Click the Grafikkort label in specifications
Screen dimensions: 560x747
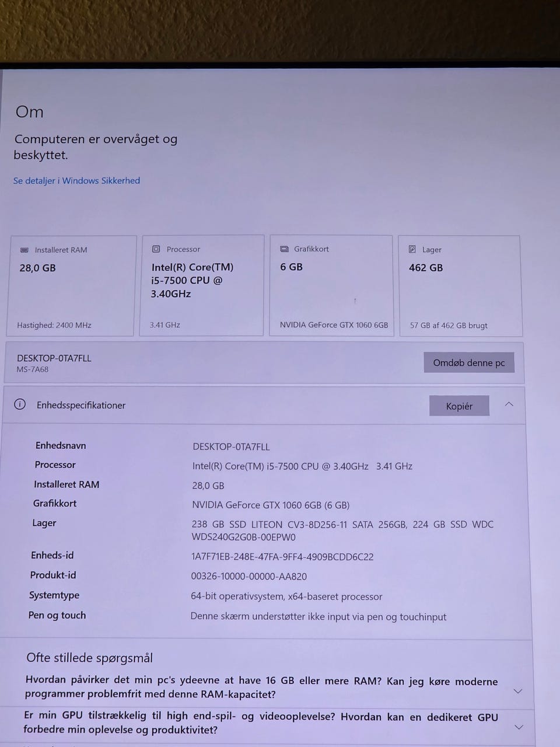pyautogui.click(x=55, y=503)
